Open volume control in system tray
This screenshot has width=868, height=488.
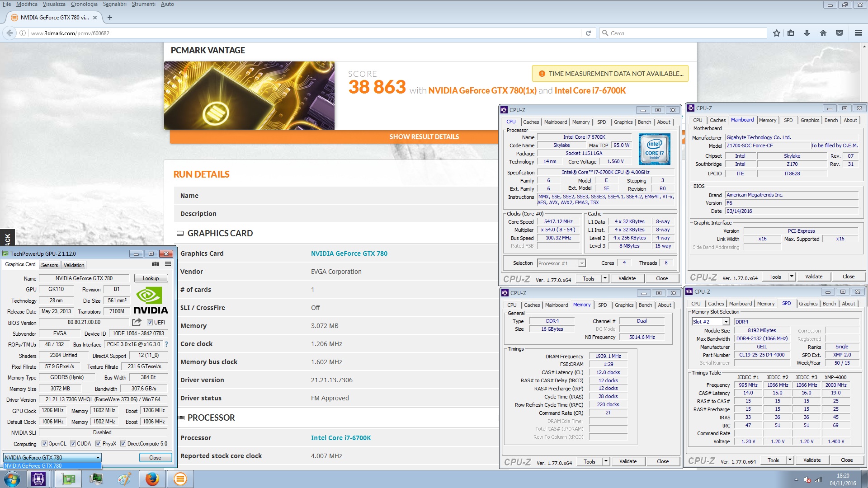pyautogui.click(x=807, y=480)
